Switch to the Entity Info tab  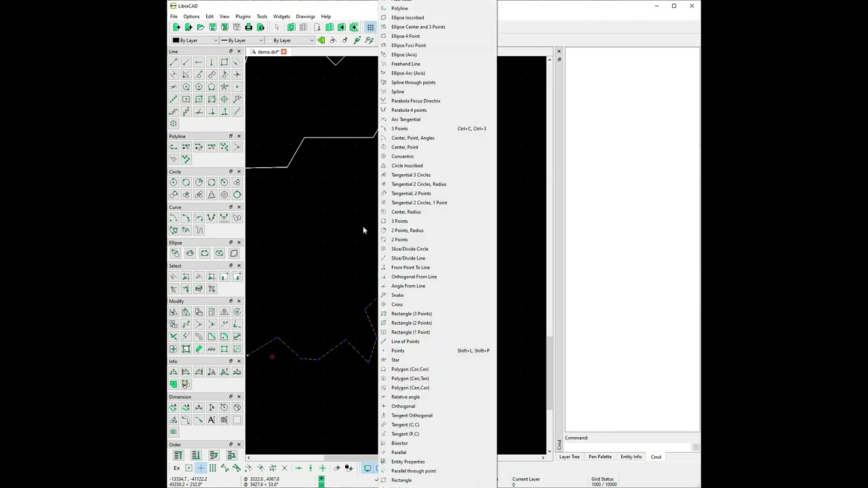[631, 457]
